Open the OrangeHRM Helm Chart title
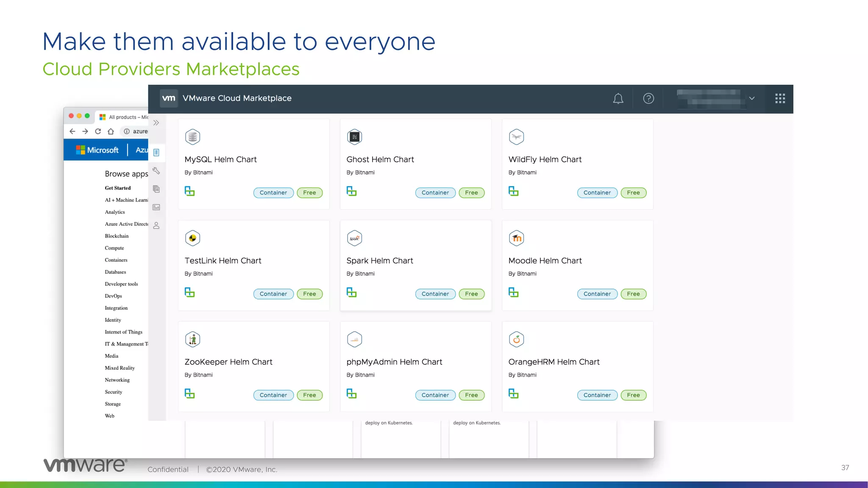The width and height of the screenshot is (868, 488). (x=554, y=362)
